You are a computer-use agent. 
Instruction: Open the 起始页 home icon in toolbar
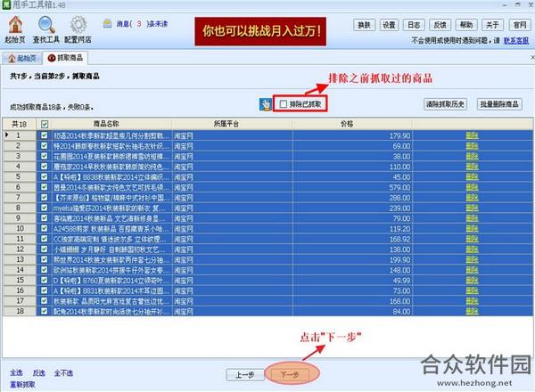15,29
